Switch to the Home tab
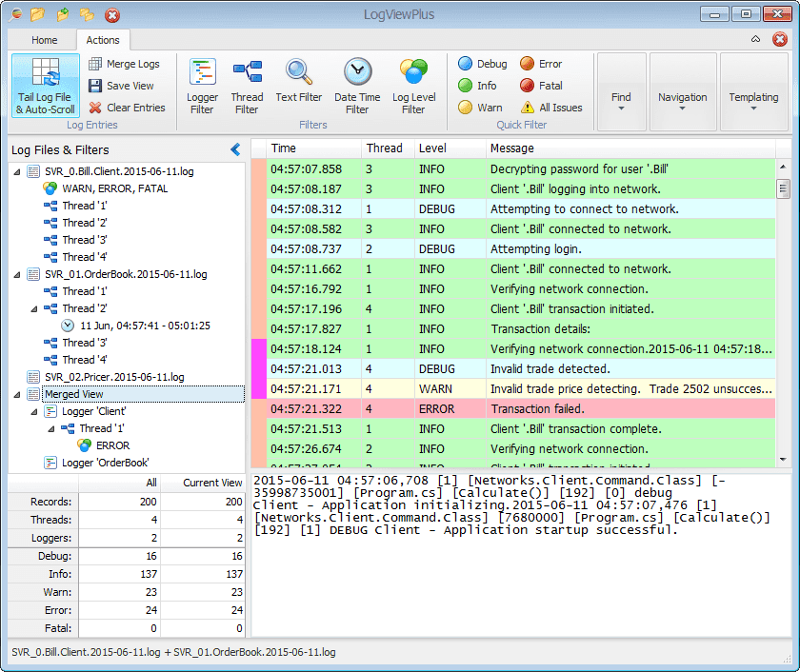This screenshot has height=672, width=800. tap(45, 40)
